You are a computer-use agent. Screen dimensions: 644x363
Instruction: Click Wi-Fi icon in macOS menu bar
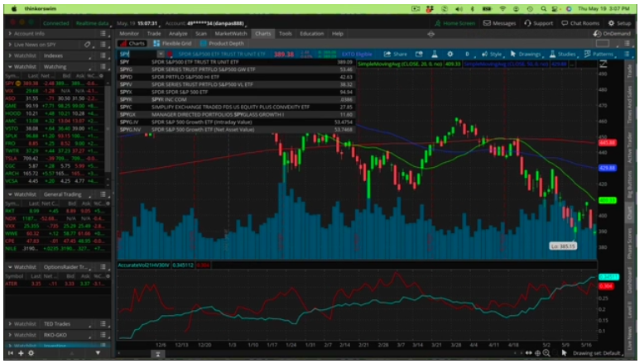502,8
